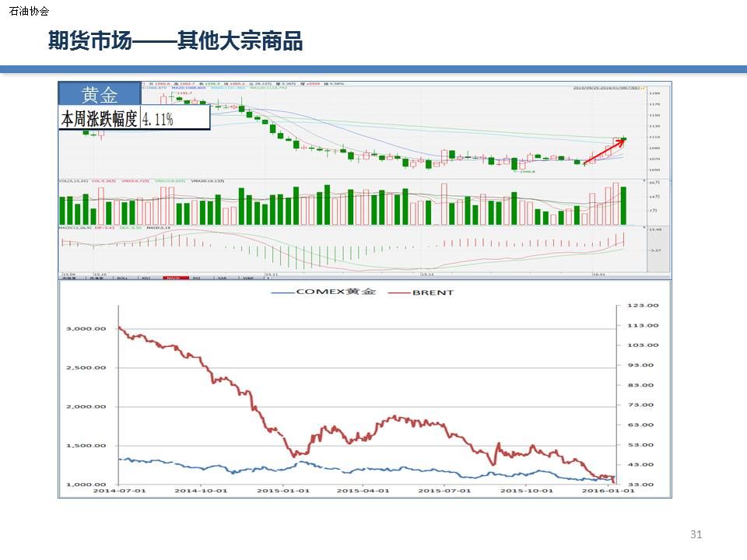
Task: Click the 1,500.00 left axis label
Action: tap(86, 446)
